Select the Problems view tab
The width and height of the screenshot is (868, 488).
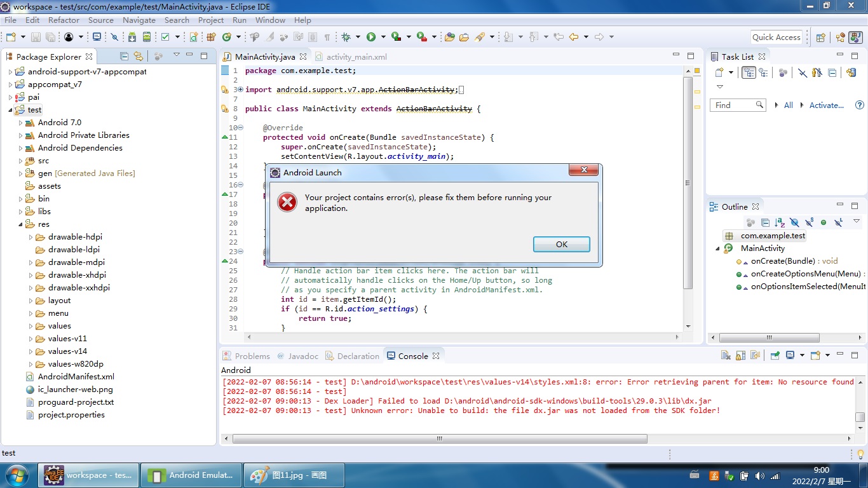(251, 356)
